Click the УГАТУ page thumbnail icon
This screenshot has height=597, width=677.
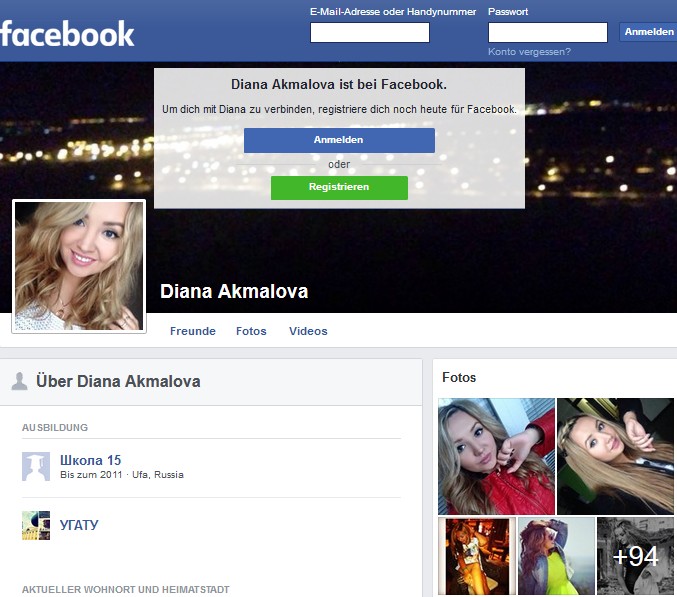tap(36, 525)
